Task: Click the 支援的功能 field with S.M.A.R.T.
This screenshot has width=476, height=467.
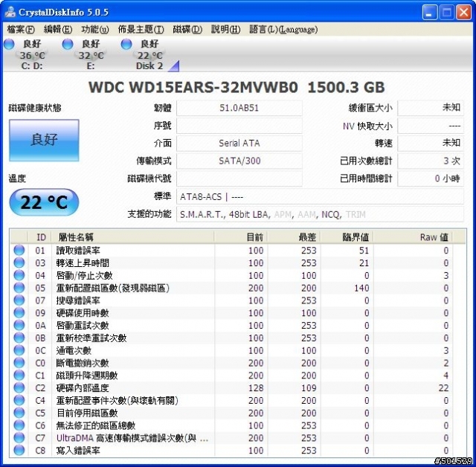Action: tap(320, 214)
